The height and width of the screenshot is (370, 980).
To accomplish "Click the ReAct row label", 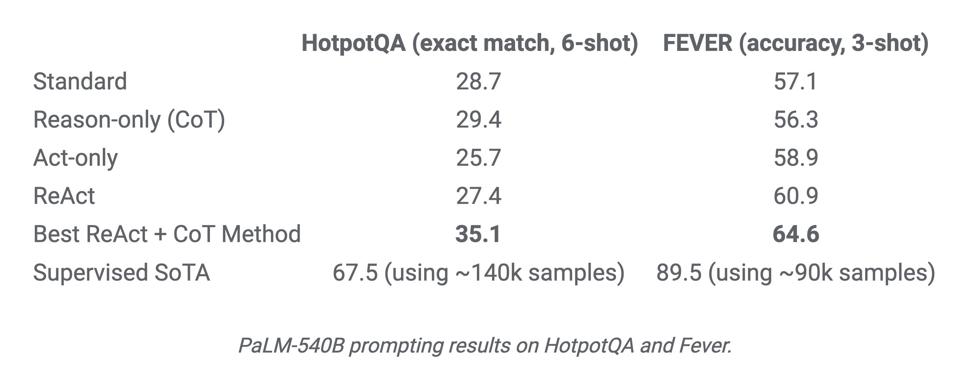I will (x=64, y=196).
